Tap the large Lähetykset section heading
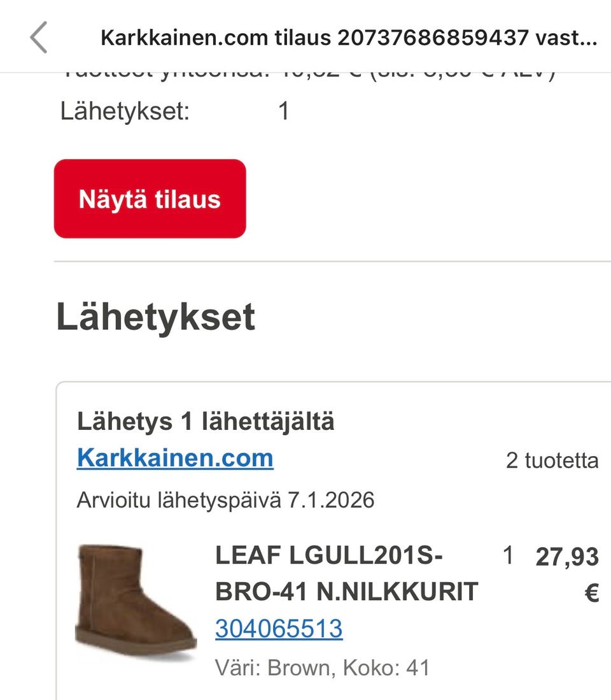Viewport: 611px width, 700px height. pyautogui.click(x=156, y=317)
